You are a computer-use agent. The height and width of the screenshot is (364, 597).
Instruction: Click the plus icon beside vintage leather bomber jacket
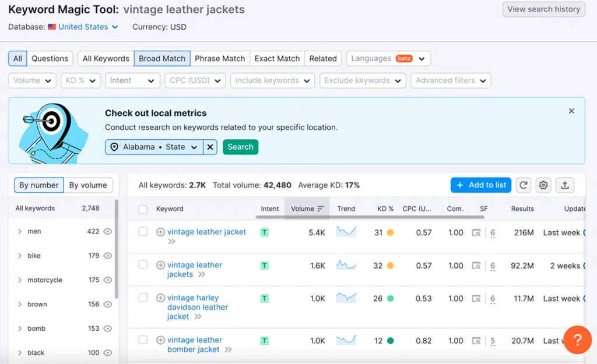point(160,340)
